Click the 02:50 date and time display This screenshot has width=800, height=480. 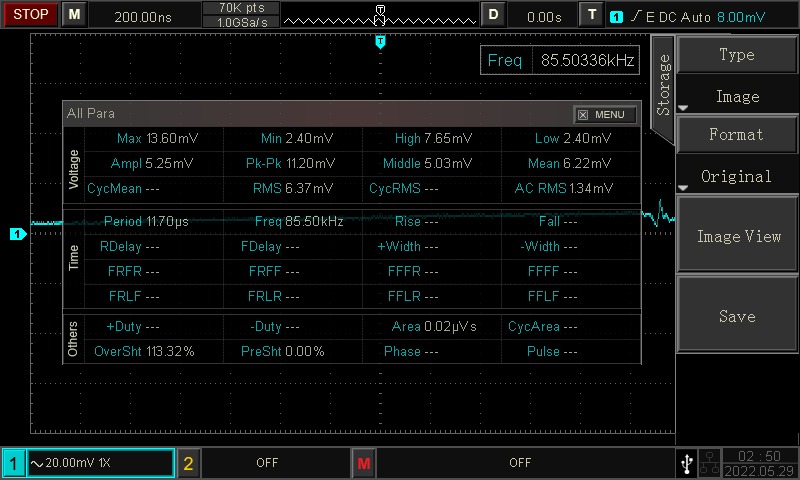[760, 463]
